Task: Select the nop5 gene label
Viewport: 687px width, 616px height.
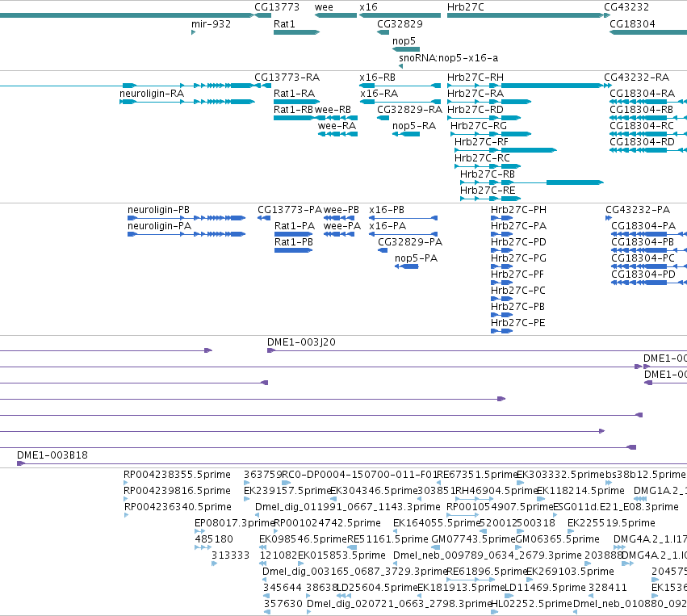Action: tap(404, 40)
